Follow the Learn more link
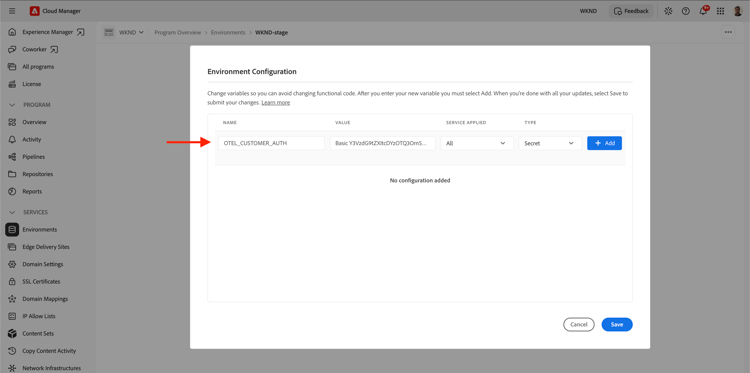The height and width of the screenshot is (373, 750). coord(276,102)
